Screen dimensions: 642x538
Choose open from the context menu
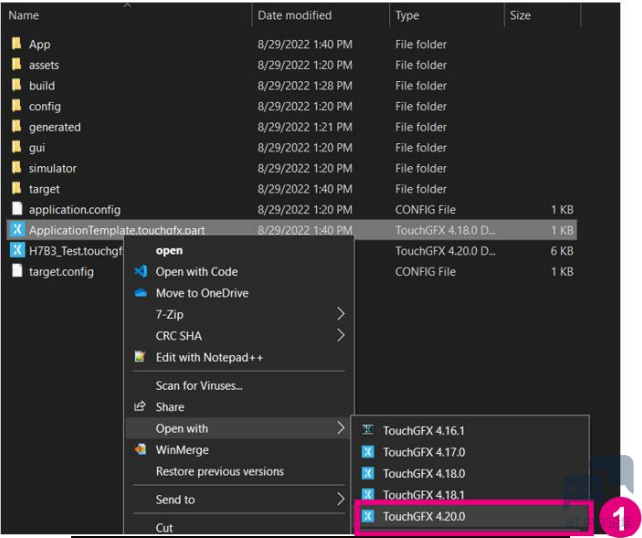tap(239, 251)
